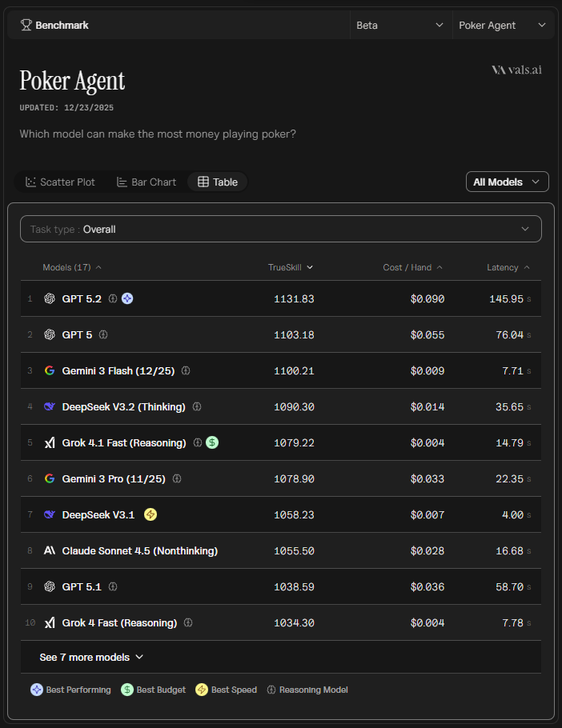562x728 pixels.
Task: Click the Best Budget dollar badge on Grok 4.1 Fast
Action: (x=211, y=442)
